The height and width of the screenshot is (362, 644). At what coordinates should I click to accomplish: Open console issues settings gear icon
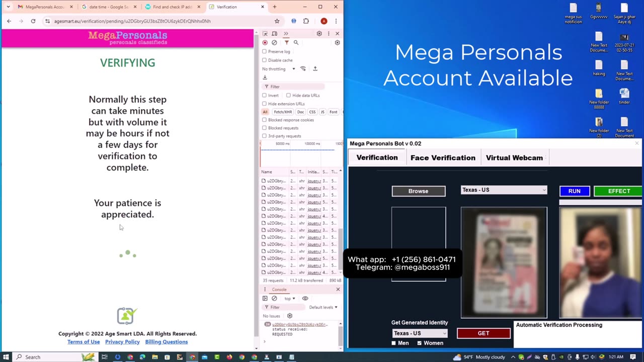pyautogui.click(x=290, y=316)
